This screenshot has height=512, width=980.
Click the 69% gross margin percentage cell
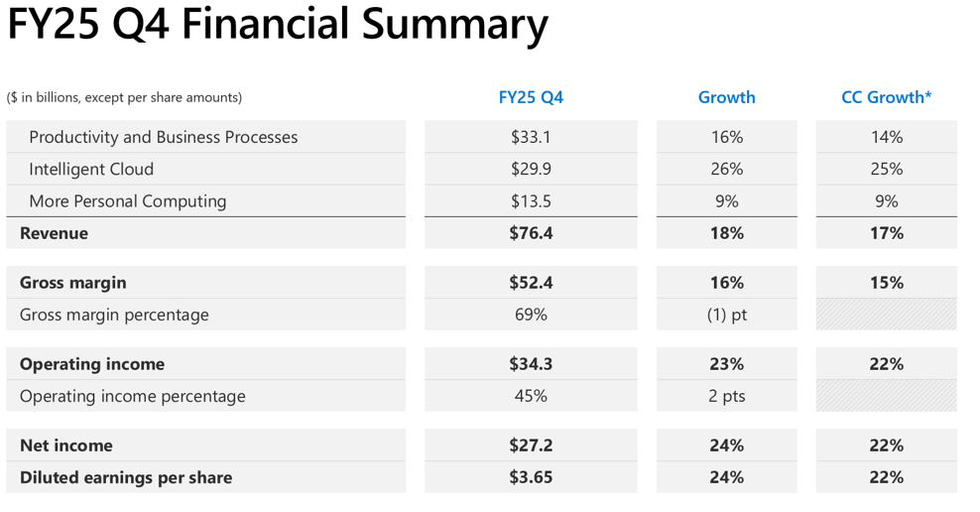(531, 315)
